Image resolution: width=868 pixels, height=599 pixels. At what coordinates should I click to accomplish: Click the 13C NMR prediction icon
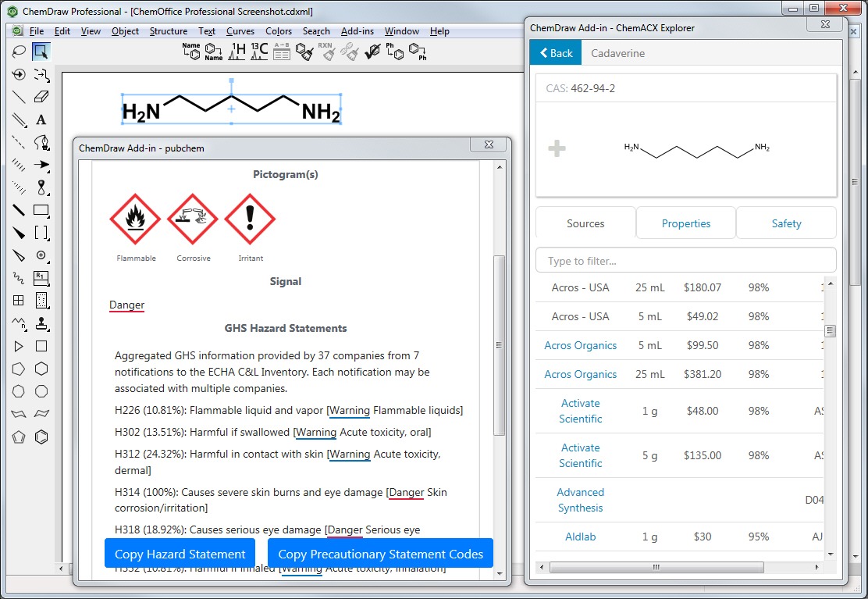coord(258,52)
